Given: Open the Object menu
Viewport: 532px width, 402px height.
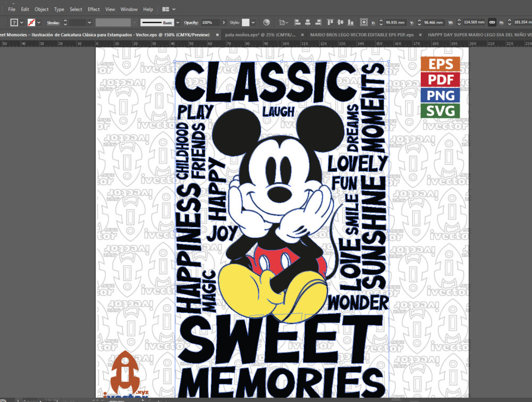Looking at the screenshot, I should coord(41,9).
